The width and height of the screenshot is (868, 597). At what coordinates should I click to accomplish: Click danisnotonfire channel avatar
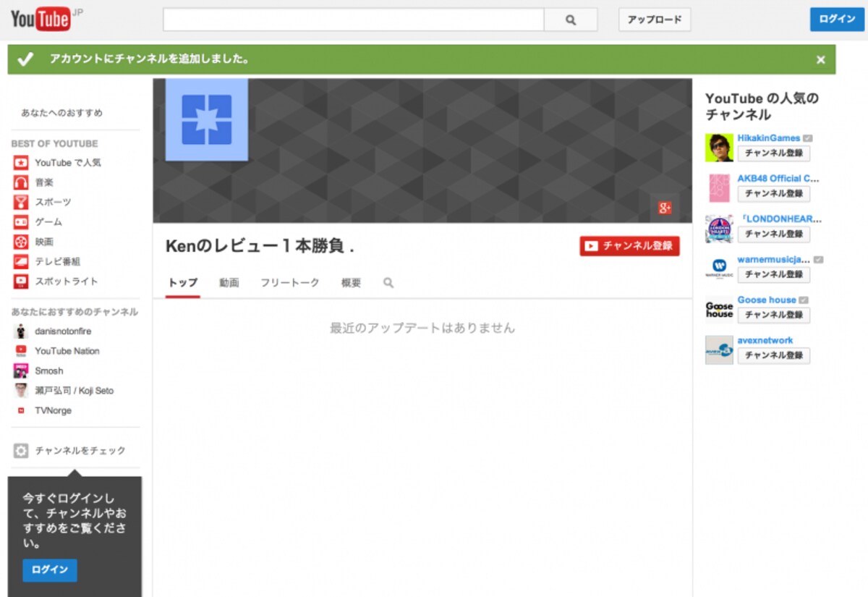tap(21, 331)
